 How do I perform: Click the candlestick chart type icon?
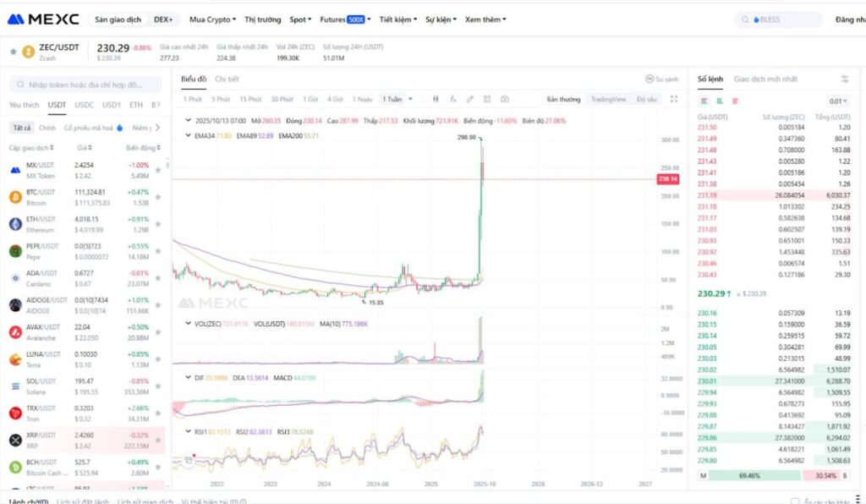click(436, 99)
